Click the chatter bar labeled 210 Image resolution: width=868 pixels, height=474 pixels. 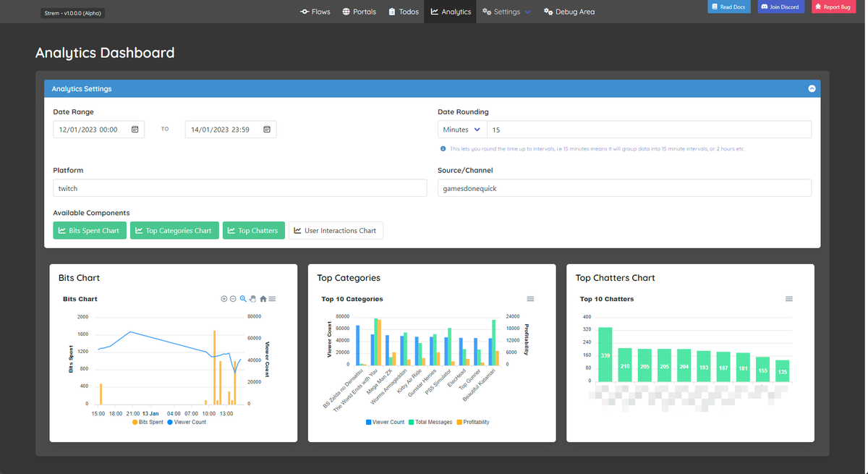click(x=625, y=365)
